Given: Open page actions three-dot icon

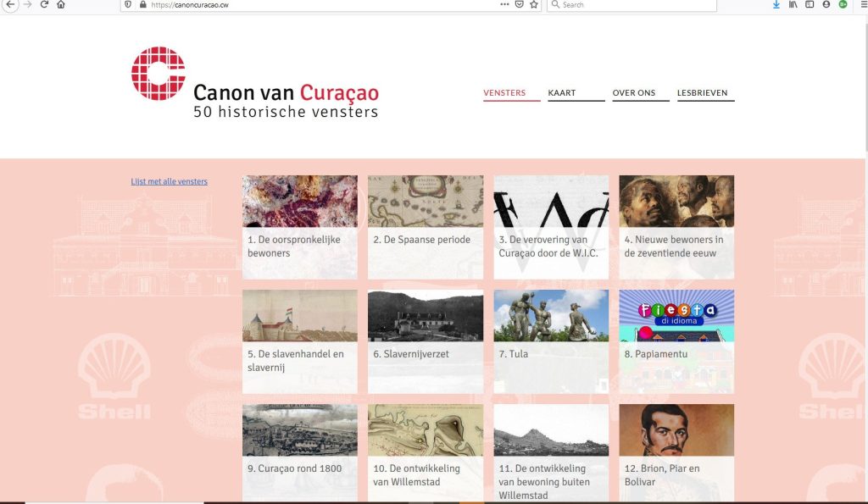Looking at the screenshot, I should (x=504, y=4).
